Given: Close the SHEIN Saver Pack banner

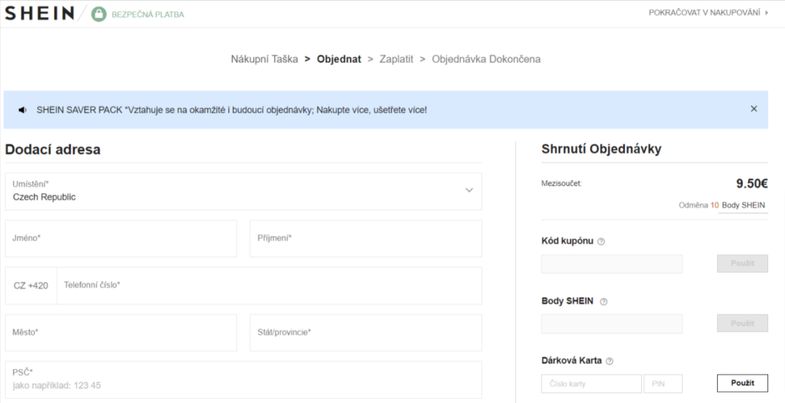Looking at the screenshot, I should (753, 109).
